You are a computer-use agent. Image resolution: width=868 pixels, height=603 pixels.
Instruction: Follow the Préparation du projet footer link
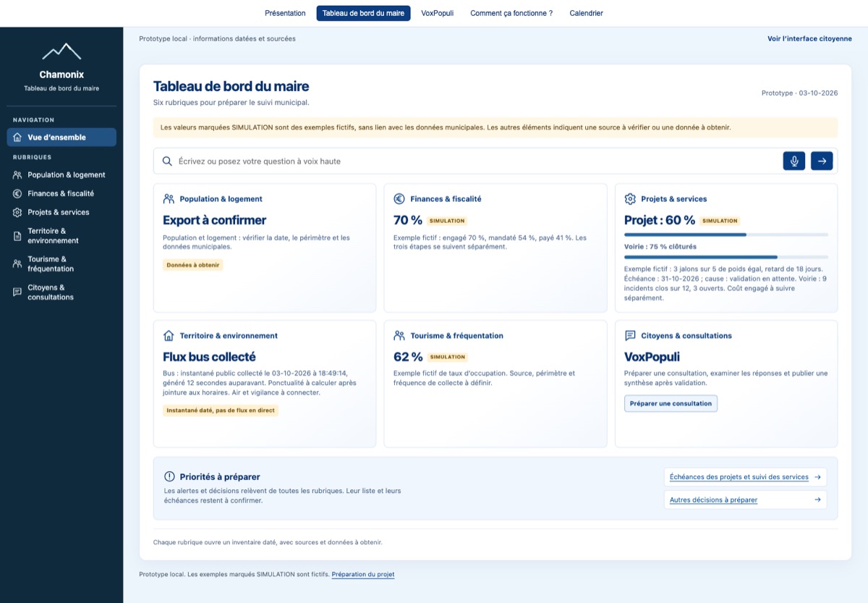tap(363, 575)
